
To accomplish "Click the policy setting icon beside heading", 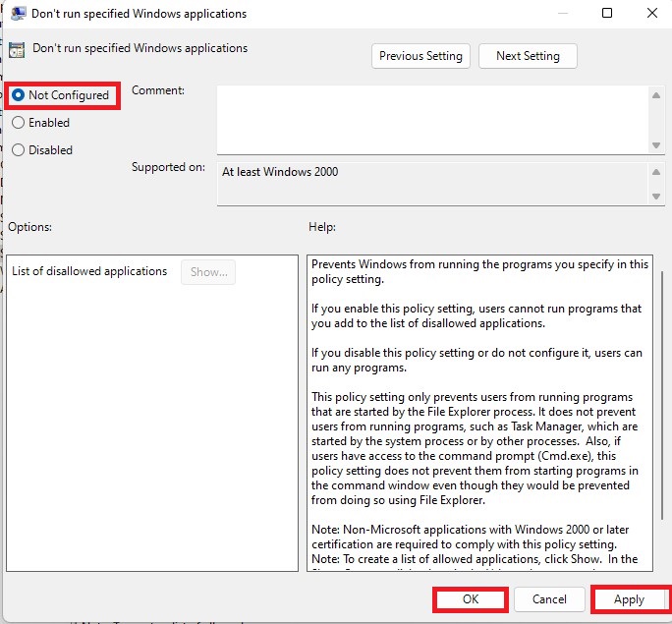I will tap(17, 50).
